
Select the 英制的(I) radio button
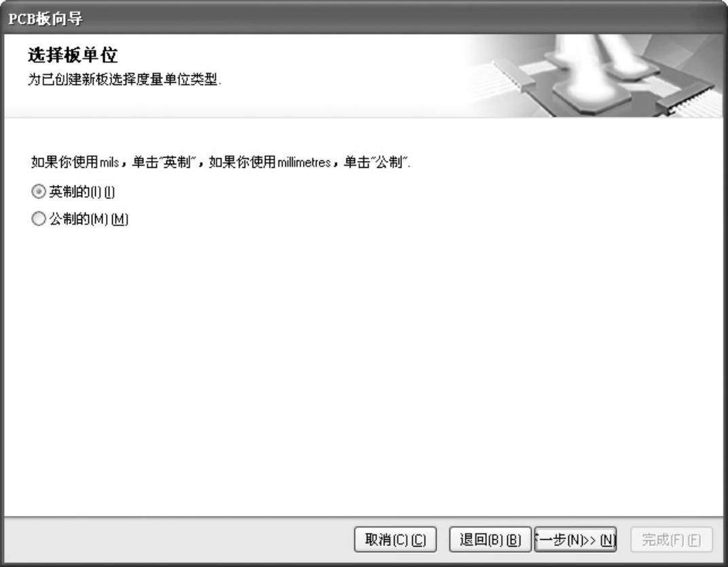click(x=39, y=191)
